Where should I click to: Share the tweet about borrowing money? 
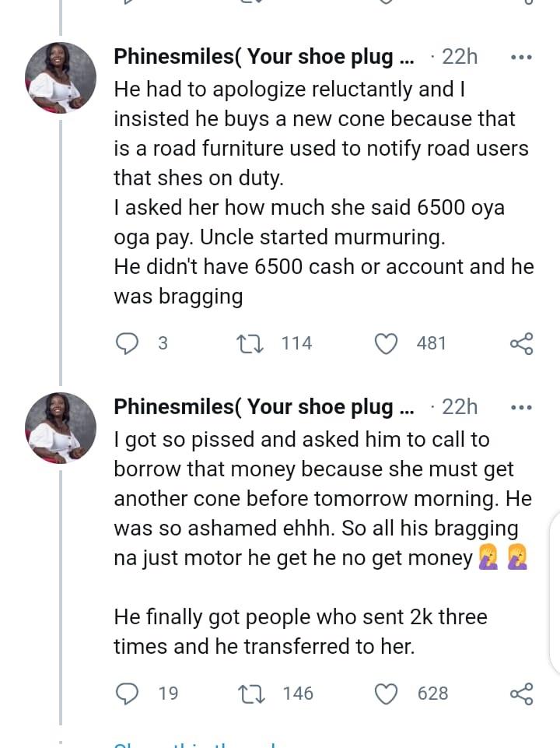coord(521,693)
